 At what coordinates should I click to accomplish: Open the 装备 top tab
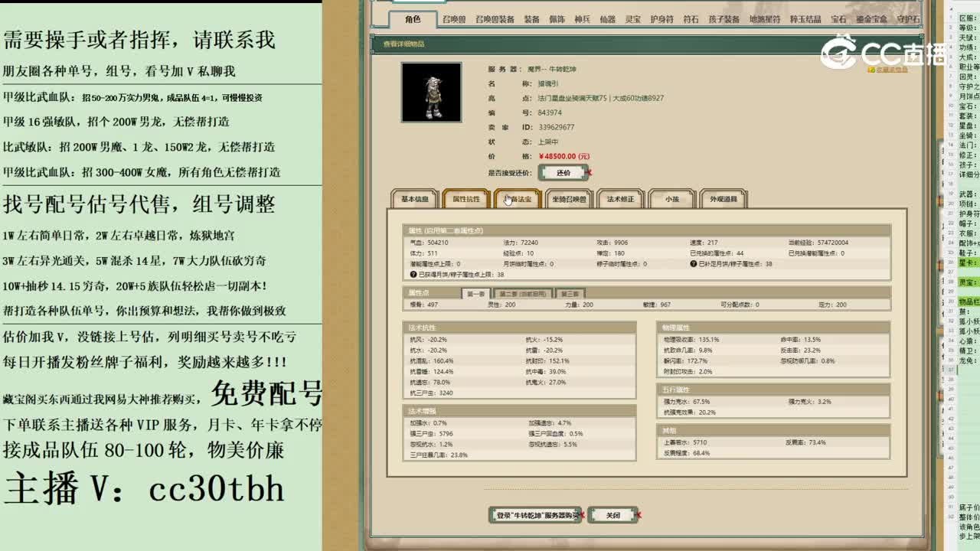click(531, 20)
